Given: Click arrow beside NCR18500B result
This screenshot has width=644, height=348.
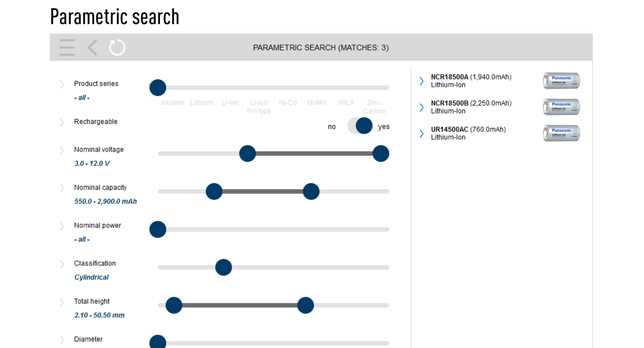Looking at the screenshot, I should (422, 107).
